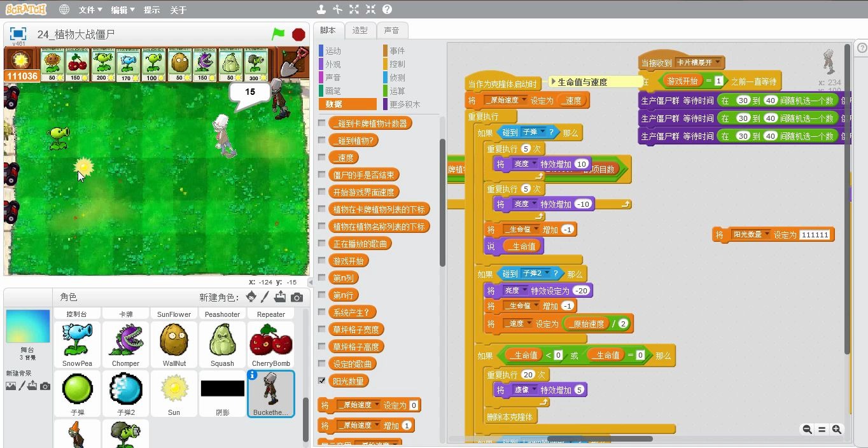Show 草坪格子宽度 variable on stage

point(322,329)
